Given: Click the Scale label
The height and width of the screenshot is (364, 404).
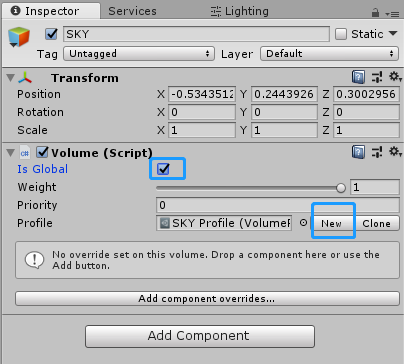Looking at the screenshot, I should click(x=32, y=130).
